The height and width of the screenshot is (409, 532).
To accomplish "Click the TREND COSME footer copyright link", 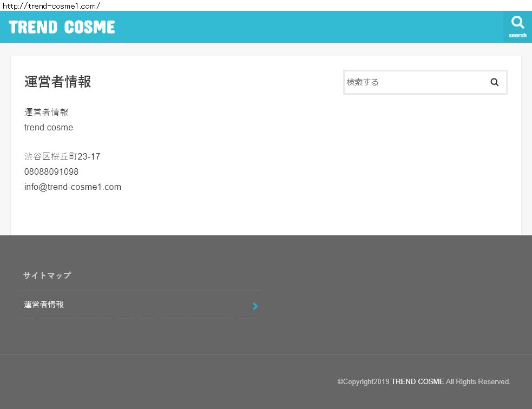I will tap(417, 381).
